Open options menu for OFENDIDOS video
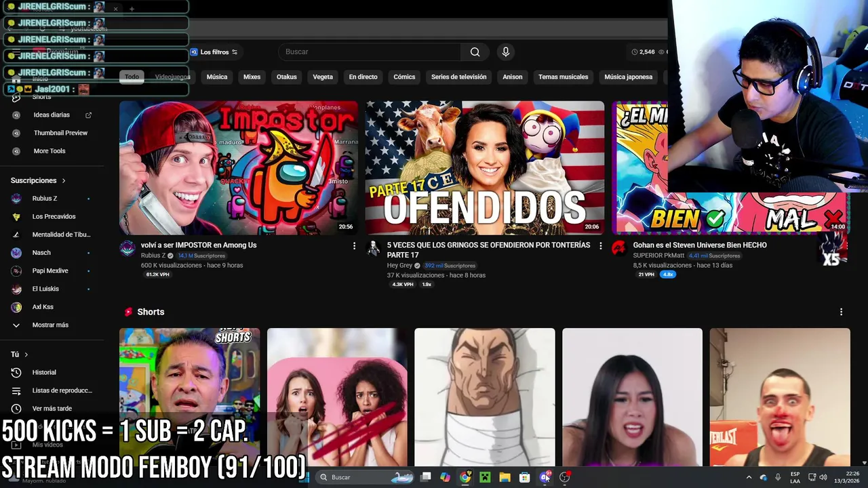The width and height of the screenshot is (868, 488). point(600,246)
